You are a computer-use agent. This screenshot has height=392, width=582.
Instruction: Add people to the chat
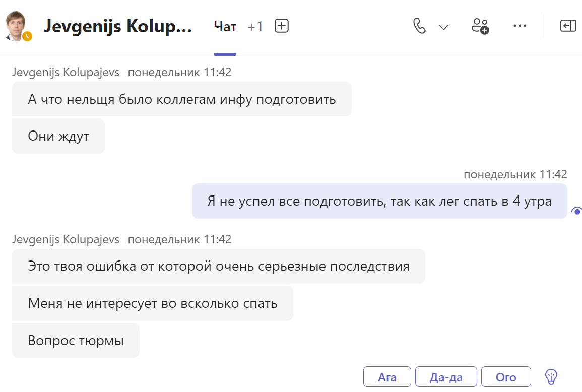(480, 26)
